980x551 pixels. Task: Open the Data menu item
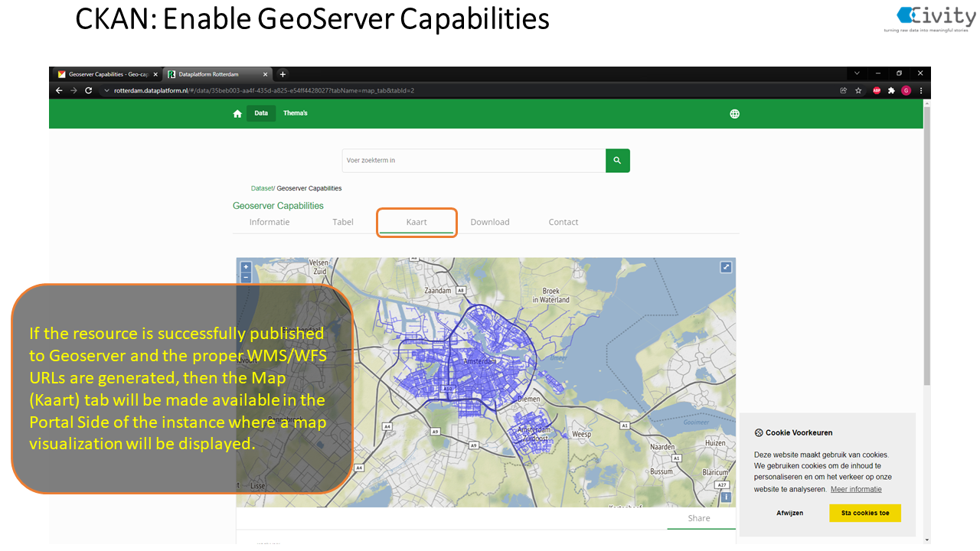(261, 113)
